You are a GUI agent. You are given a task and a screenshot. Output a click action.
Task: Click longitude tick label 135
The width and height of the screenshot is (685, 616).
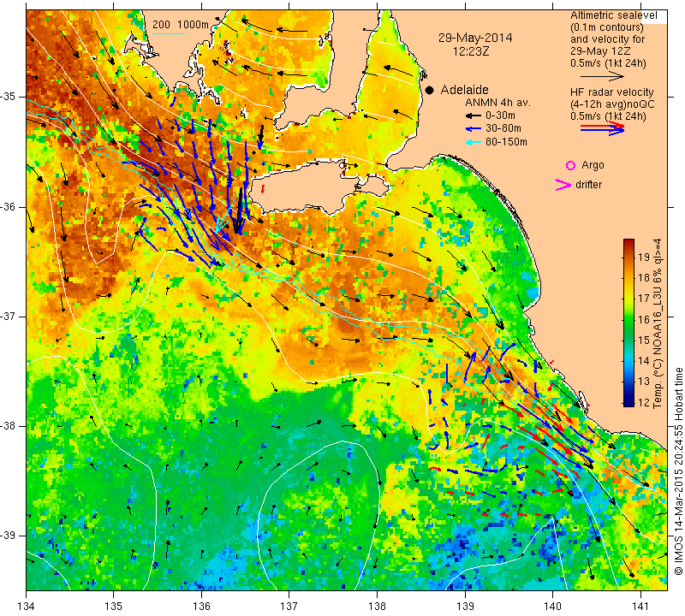tap(114, 607)
